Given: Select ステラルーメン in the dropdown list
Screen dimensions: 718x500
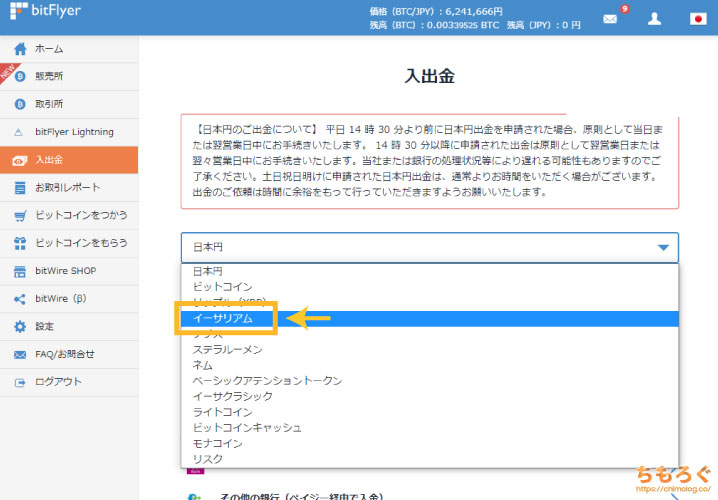Looking at the screenshot, I should pos(430,350).
